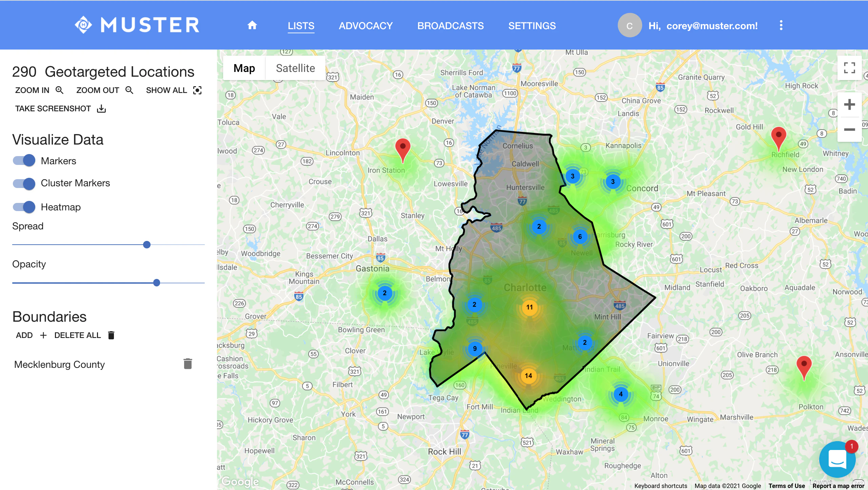Click the plus icon to add a boundary

43,335
